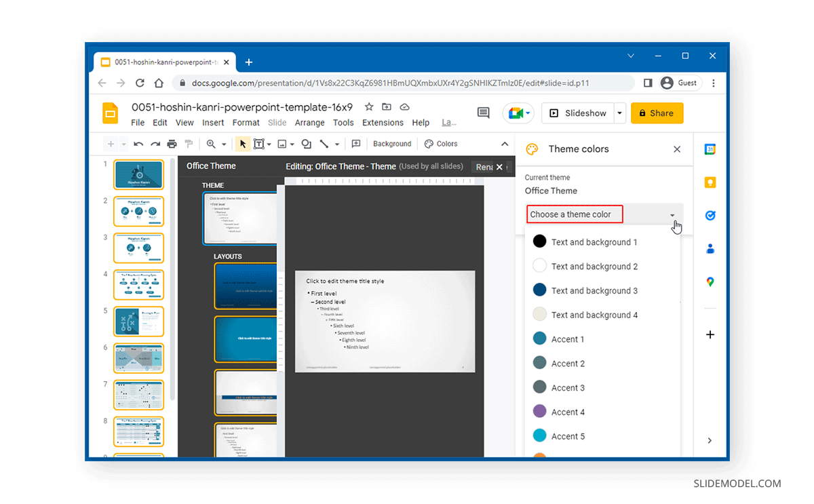Open the Format menu
This screenshot has height=504, width=814.
tap(246, 123)
